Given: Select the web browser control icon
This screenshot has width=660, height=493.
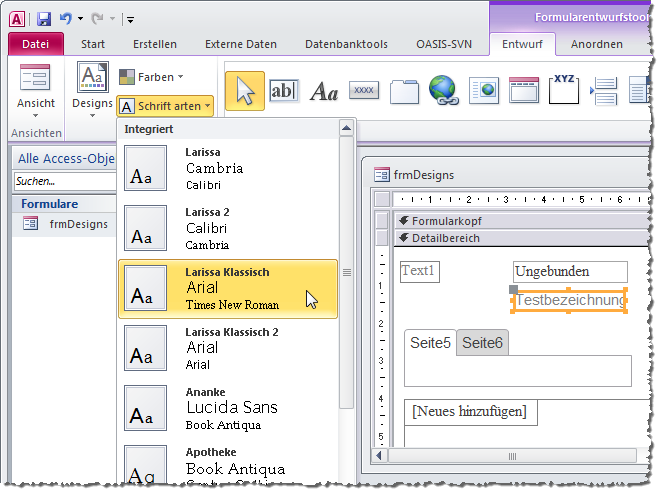Looking at the screenshot, I should (484, 91).
